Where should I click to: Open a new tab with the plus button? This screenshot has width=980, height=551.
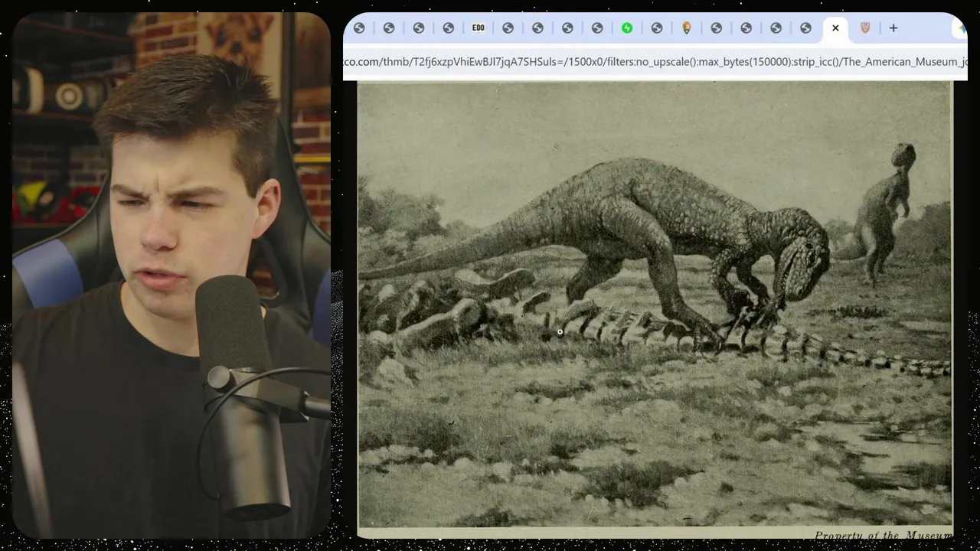[893, 28]
